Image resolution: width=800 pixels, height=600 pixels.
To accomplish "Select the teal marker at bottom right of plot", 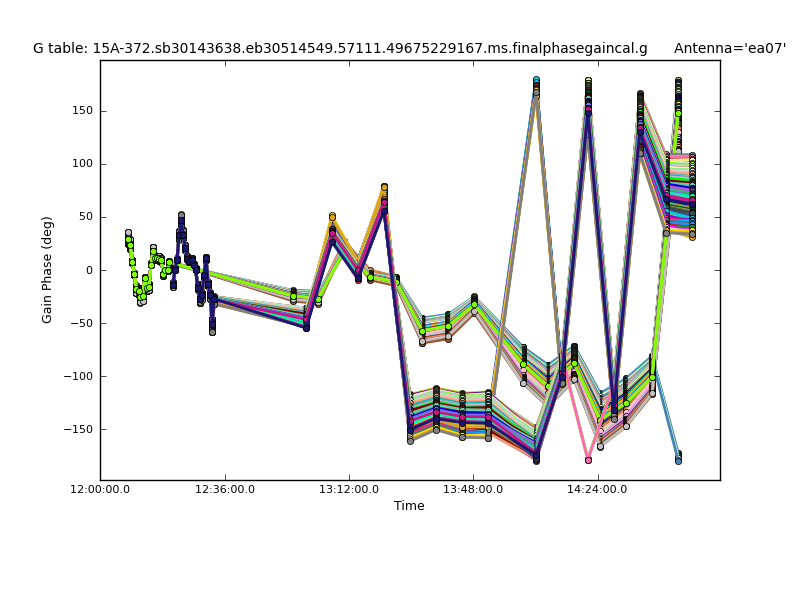I will 678,460.
